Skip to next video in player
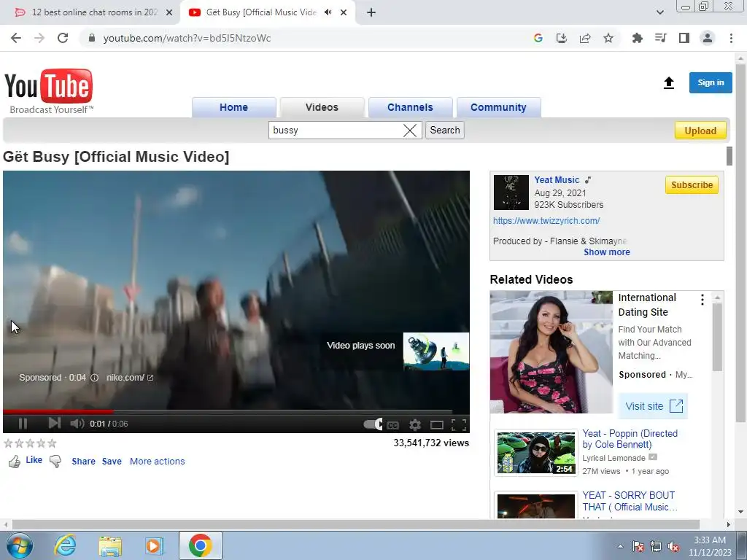747x560 pixels. (x=54, y=423)
